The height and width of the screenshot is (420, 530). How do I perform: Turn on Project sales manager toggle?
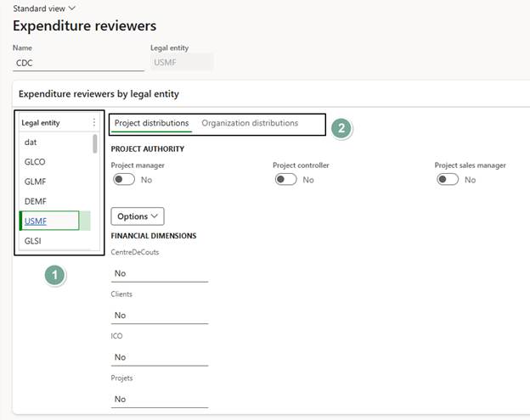[x=448, y=180]
